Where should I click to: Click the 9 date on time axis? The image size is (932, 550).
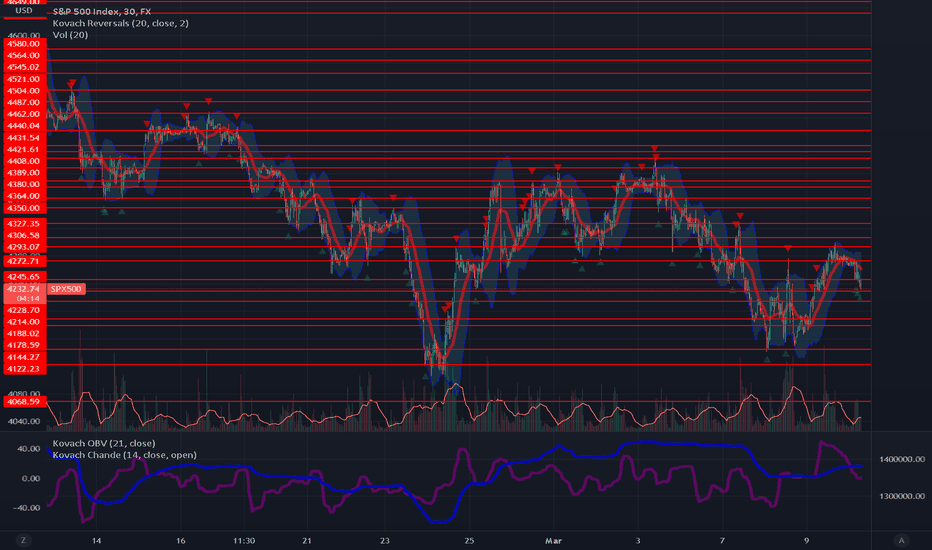(x=807, y=540)
